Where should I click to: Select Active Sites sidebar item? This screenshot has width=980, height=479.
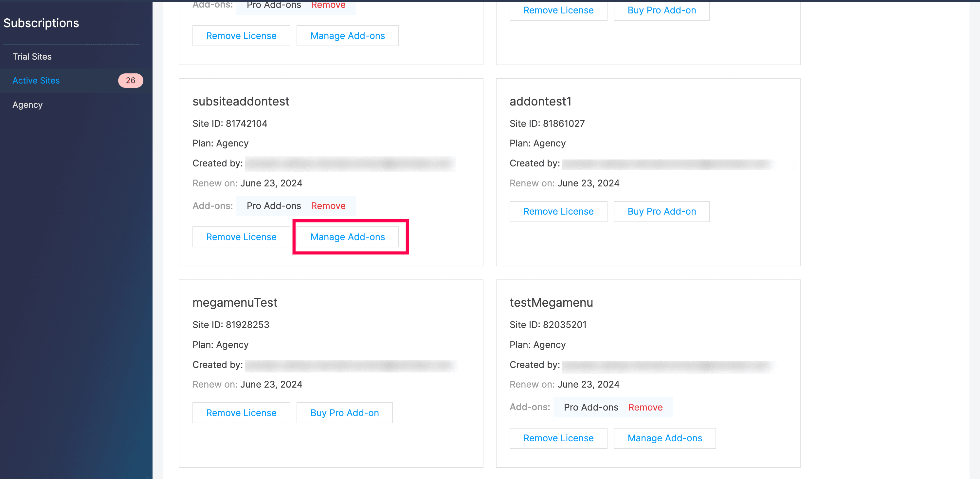[36, 80]
